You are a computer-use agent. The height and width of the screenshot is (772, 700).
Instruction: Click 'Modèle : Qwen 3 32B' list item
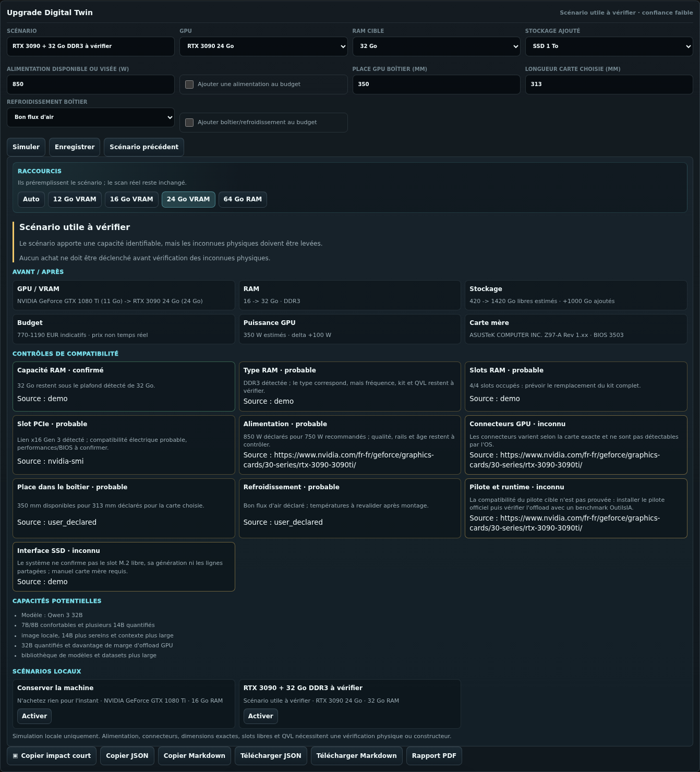tap(52, 616)
